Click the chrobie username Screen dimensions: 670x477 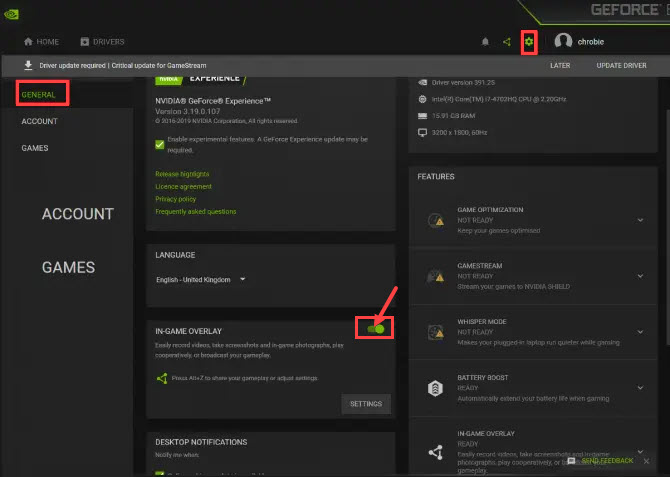(591, 42)
